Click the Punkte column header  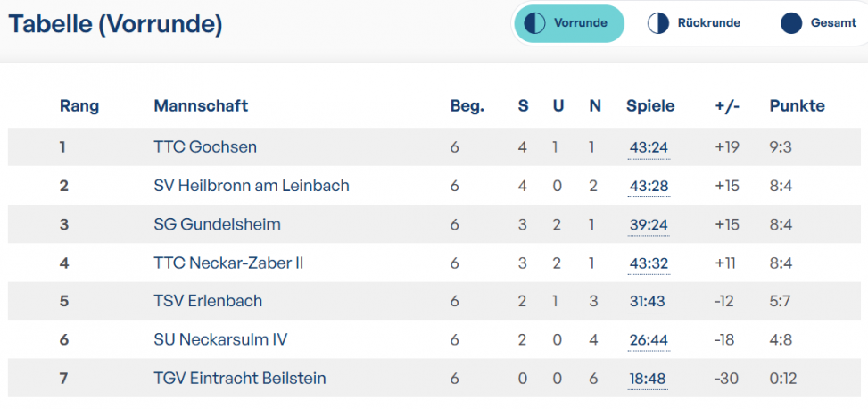tap(798, 106)
